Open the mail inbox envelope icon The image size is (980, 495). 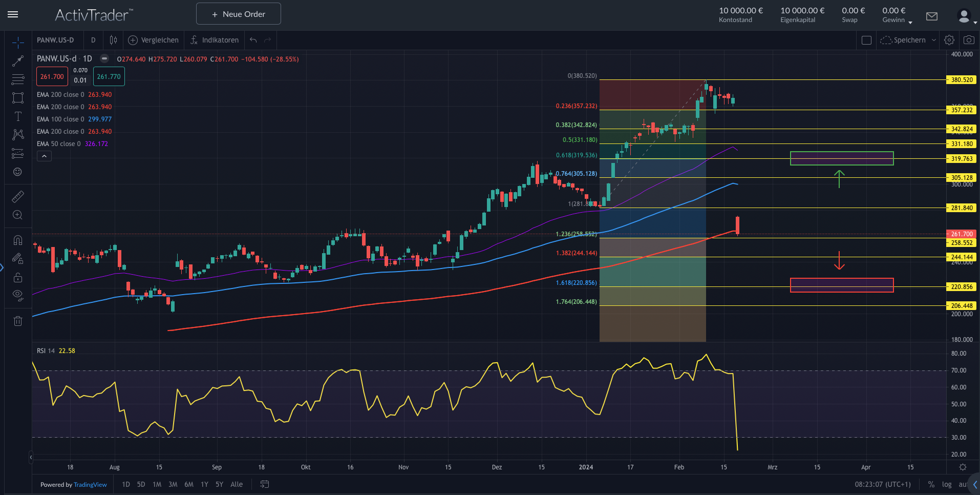click(932, 16)
